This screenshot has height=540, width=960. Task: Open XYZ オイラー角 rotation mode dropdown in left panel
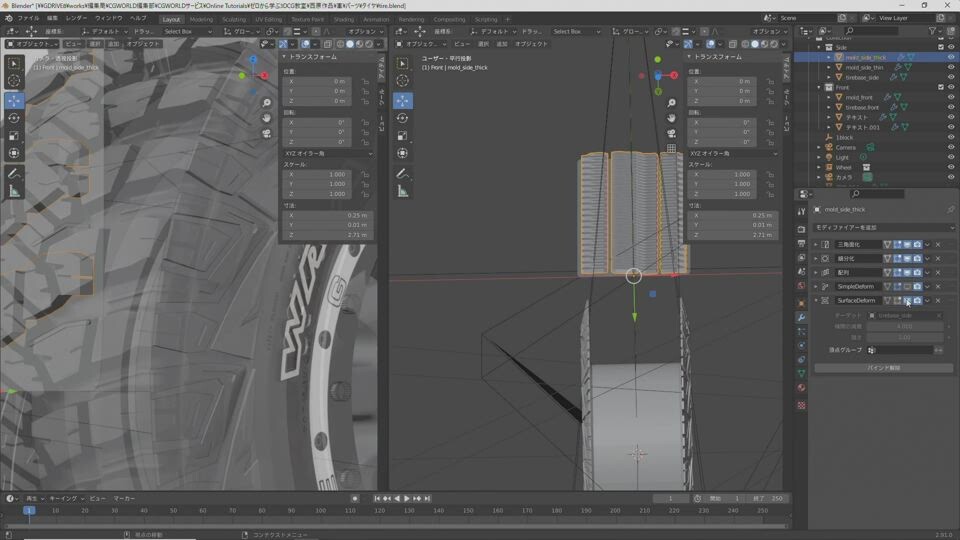coord(326,153)
